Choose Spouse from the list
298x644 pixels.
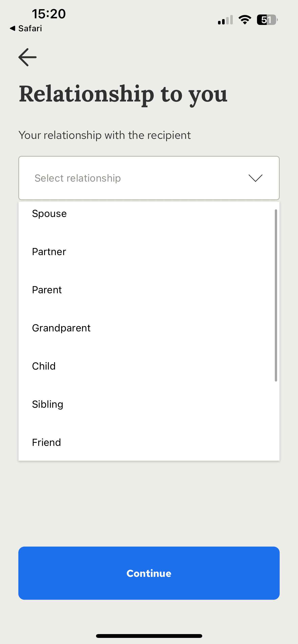[149, 214]
